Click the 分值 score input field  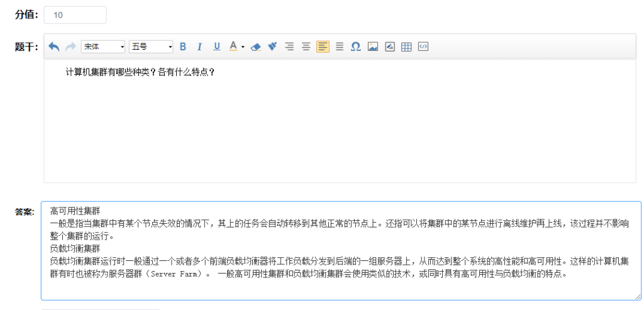[x=75, y=15]
